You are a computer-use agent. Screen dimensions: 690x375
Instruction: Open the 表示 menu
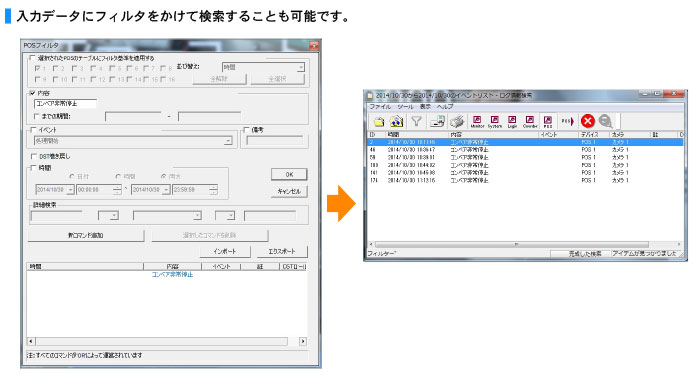coord(425,107)
